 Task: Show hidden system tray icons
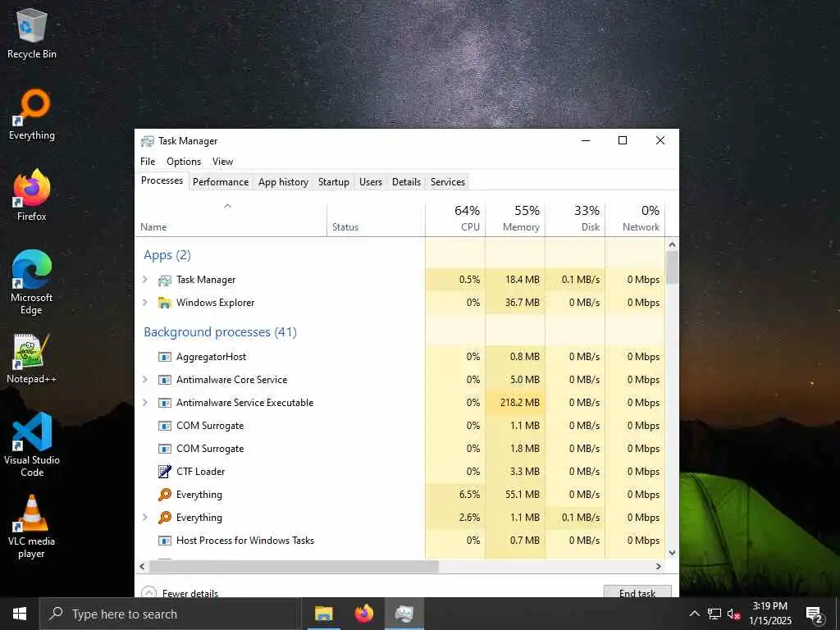point(694,614)
